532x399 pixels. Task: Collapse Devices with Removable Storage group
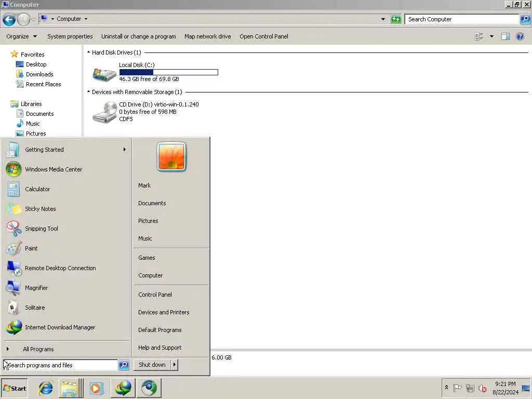88,91
